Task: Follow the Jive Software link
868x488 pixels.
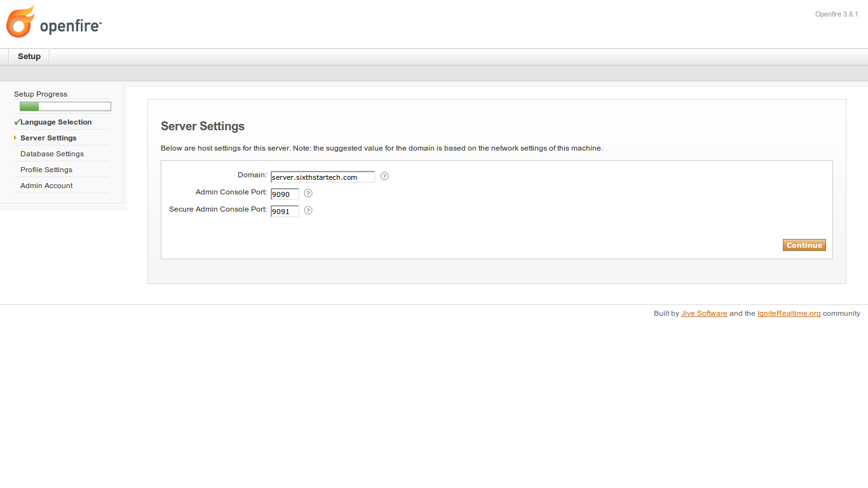Action: [x=704, y=313]
